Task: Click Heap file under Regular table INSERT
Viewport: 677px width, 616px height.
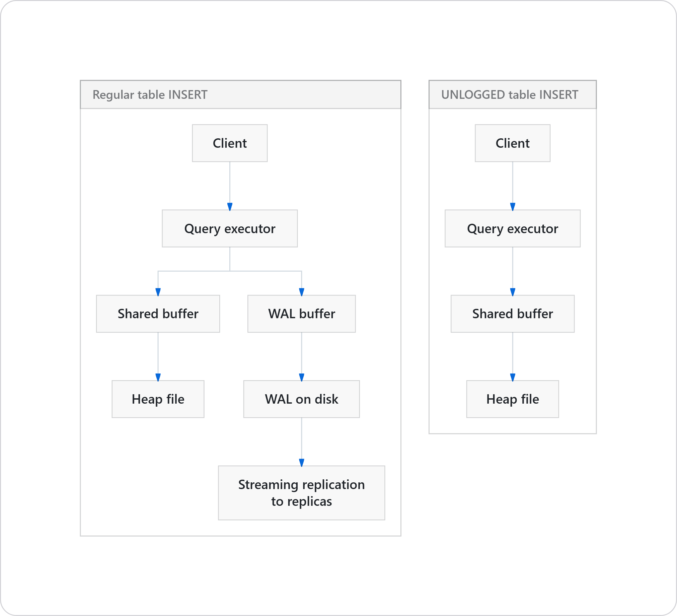Action: (158, 399)
